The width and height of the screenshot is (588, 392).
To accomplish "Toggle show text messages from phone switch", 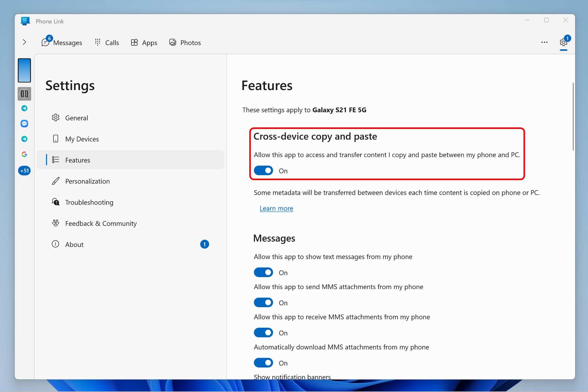I will click(x=263, y=272).
